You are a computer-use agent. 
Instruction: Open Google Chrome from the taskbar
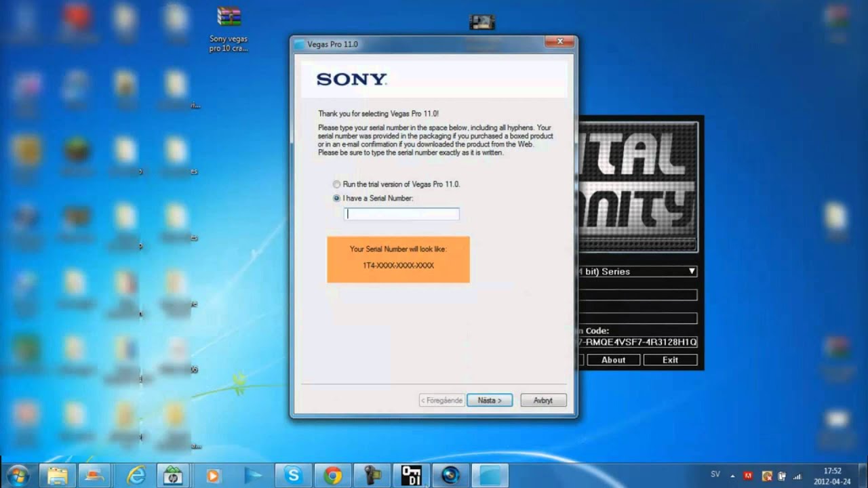pyautogui.click(x=333, y=475)
